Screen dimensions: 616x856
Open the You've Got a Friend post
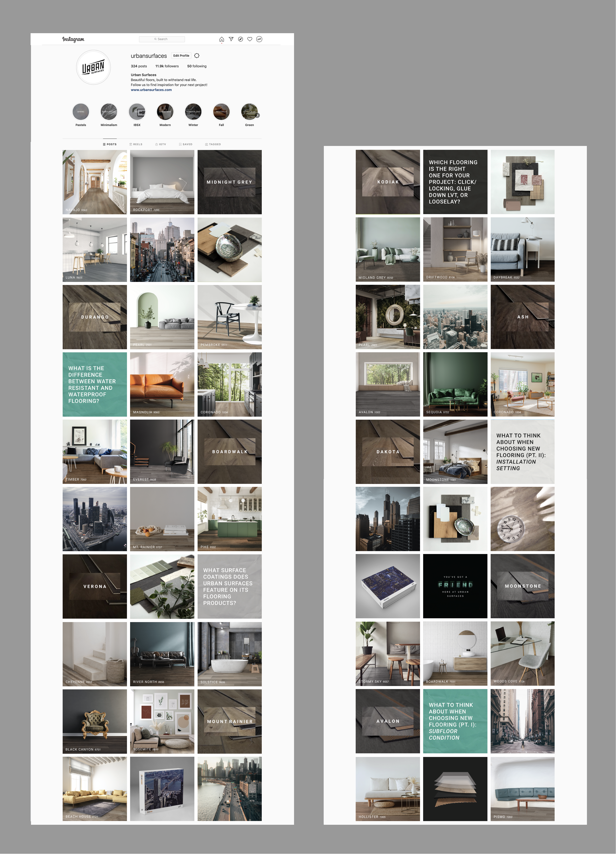click(455, 586)
